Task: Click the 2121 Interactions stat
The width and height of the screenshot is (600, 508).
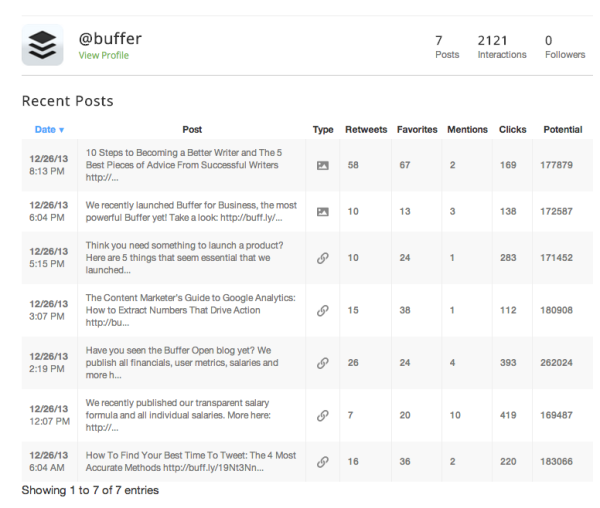Action: [x=502, y=47]
